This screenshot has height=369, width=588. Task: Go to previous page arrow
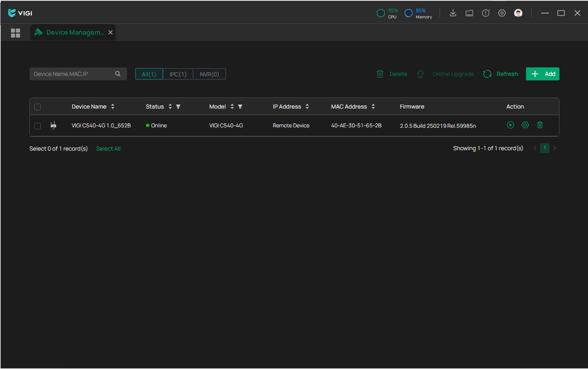coord(535,148)
